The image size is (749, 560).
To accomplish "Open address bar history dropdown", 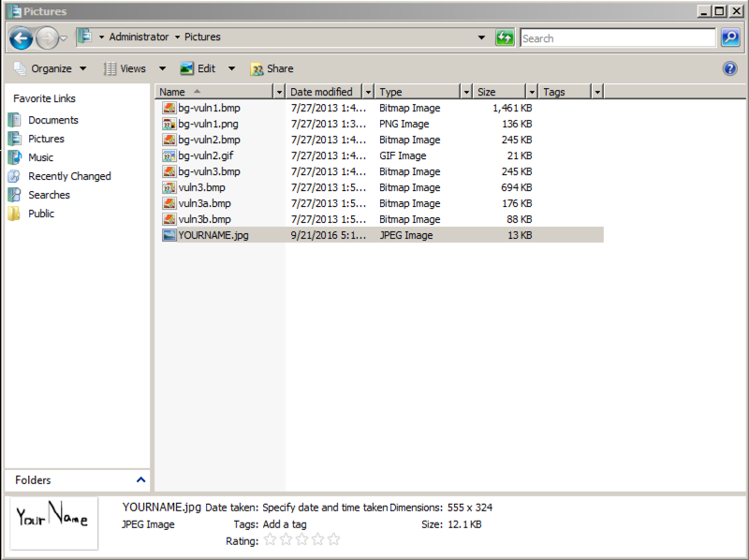I will coord(481,37).
